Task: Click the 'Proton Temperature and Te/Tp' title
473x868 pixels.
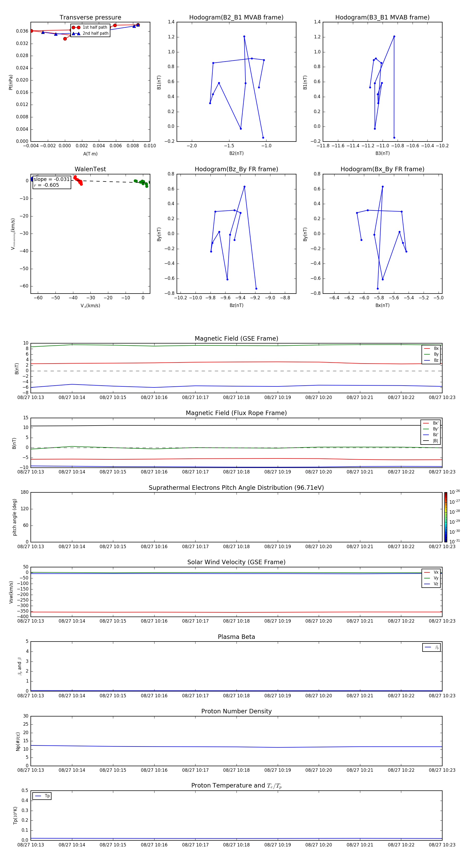Action: coord(236,786)
